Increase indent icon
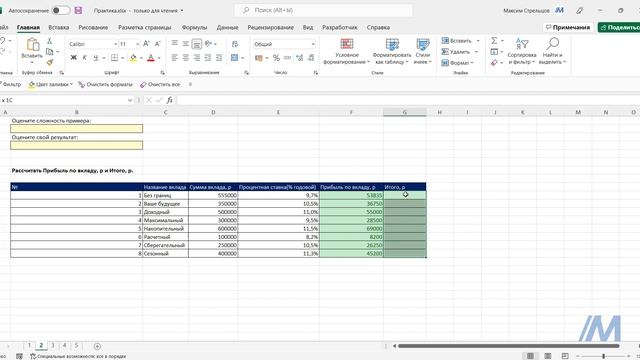640x360 pixels. 219,58
